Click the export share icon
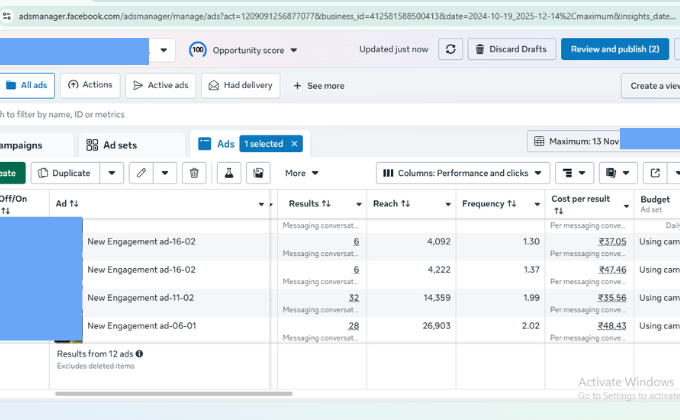This screenshot has width=680, height=420. 653,173
